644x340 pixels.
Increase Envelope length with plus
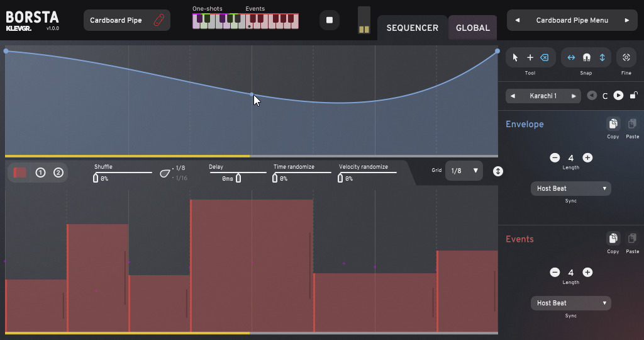point(587,158)
